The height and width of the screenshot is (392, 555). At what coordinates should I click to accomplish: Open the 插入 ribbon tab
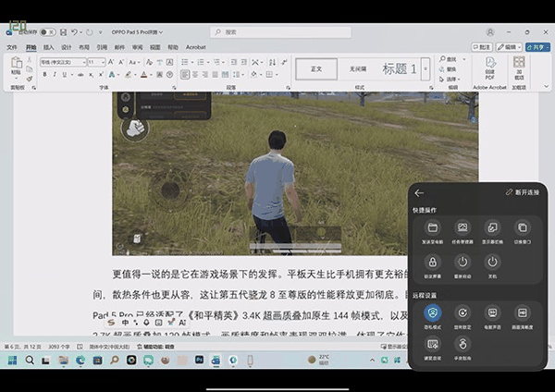coord(48,46)
